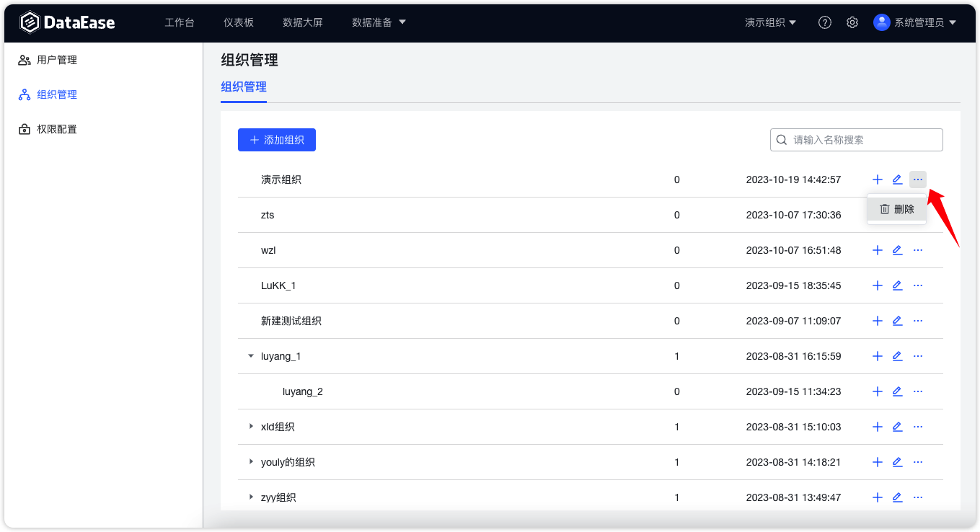The width and height of the screenshot is (980, 532).
Task: Open more options for LuKK_1
Action: pos(918,285)
